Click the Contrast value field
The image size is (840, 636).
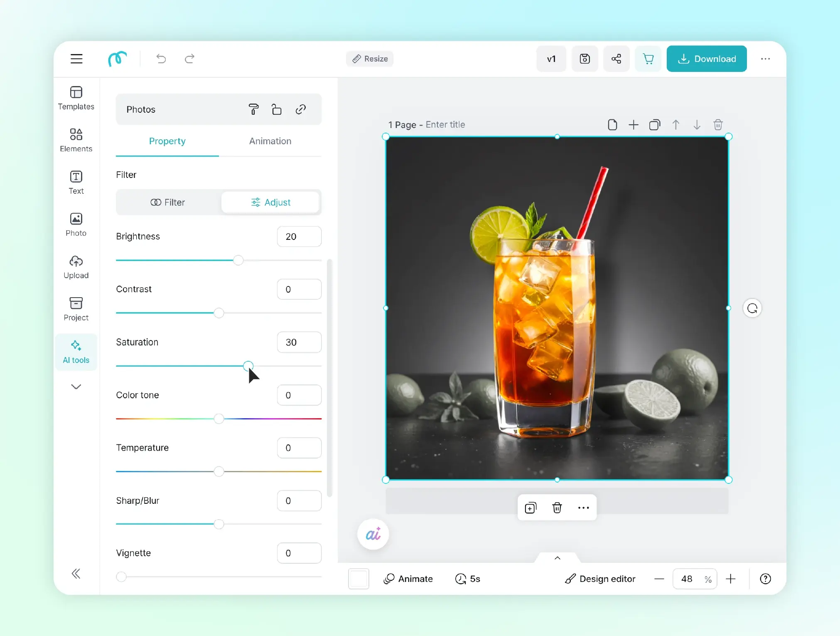[299, 289]
